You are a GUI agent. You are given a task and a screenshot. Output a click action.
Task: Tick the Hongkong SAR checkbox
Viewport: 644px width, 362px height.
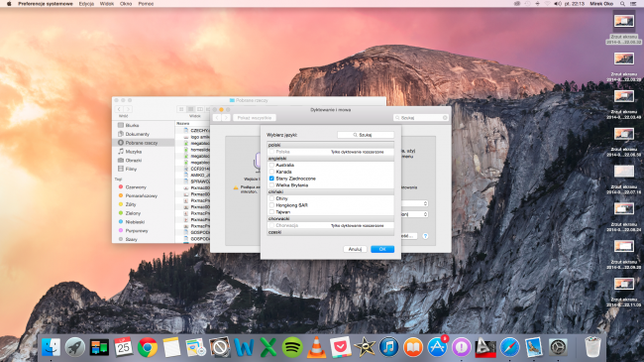[x=271, y=205]
